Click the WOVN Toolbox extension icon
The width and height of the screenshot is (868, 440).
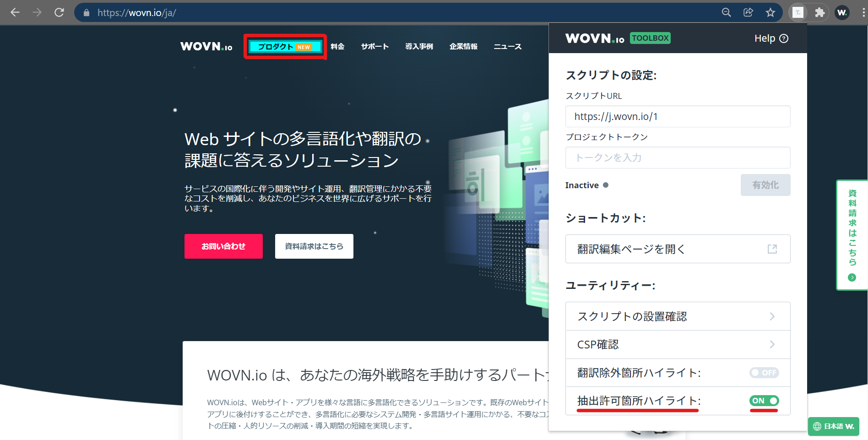[798, 12]
